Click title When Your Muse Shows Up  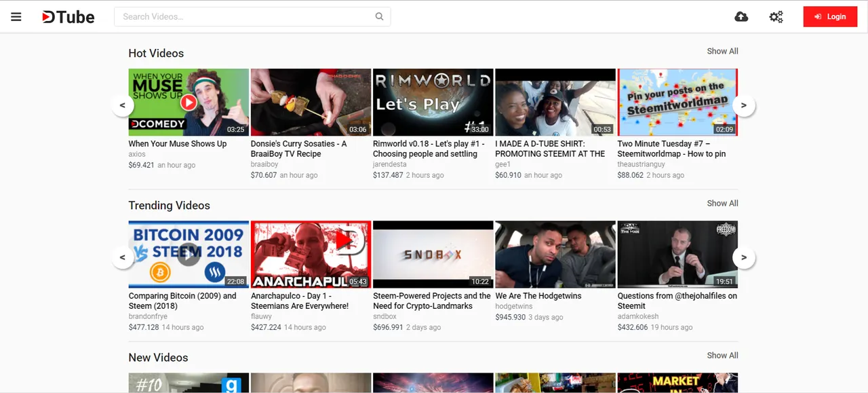pyautogui.click(x=178, y=144)
